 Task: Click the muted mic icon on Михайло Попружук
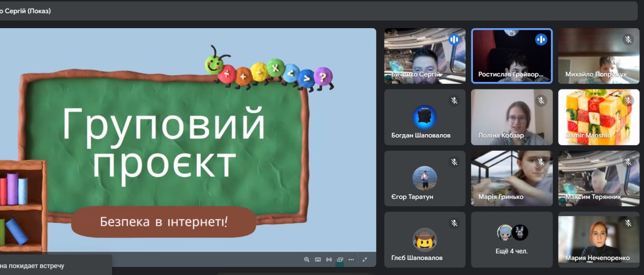(628, 39)
